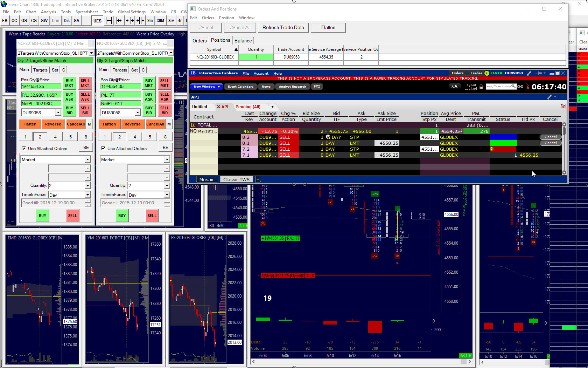Click the bold compress bar spacing icon

(x=140, y=21)
